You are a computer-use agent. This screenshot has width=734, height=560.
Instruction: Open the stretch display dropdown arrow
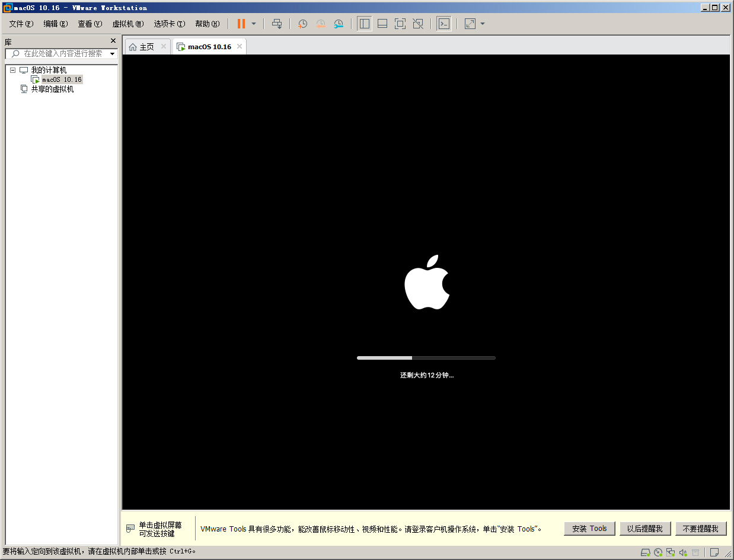(483, 24)
